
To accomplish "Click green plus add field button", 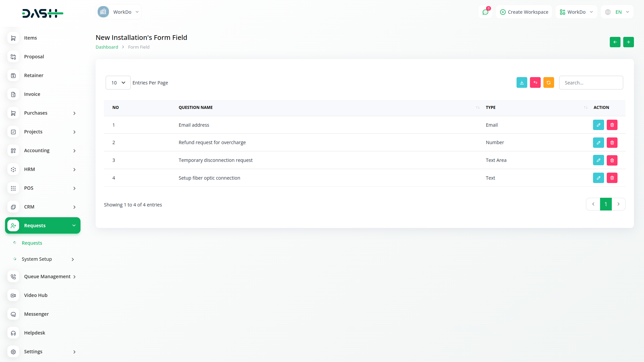I will [628, 42].
